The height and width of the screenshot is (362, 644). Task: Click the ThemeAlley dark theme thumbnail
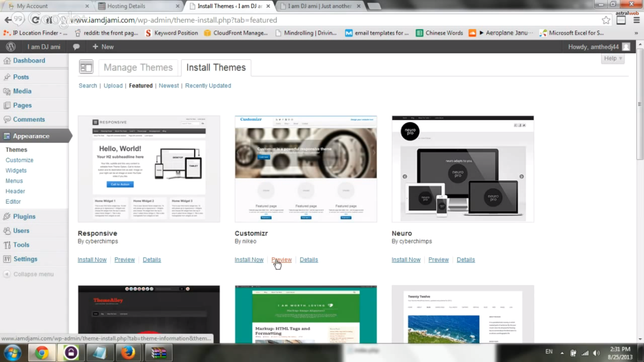tap(149, 314)
